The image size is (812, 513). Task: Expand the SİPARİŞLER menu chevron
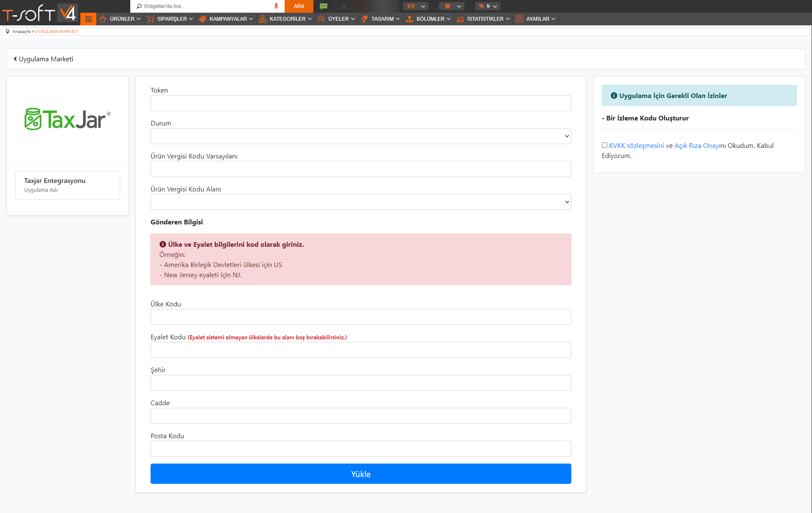pyautogui.click(x=191, y=19)
